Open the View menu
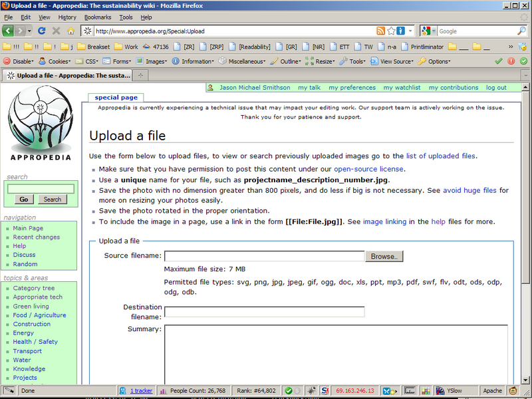Screen dimensions: 532x399 (x=44, y=17)
